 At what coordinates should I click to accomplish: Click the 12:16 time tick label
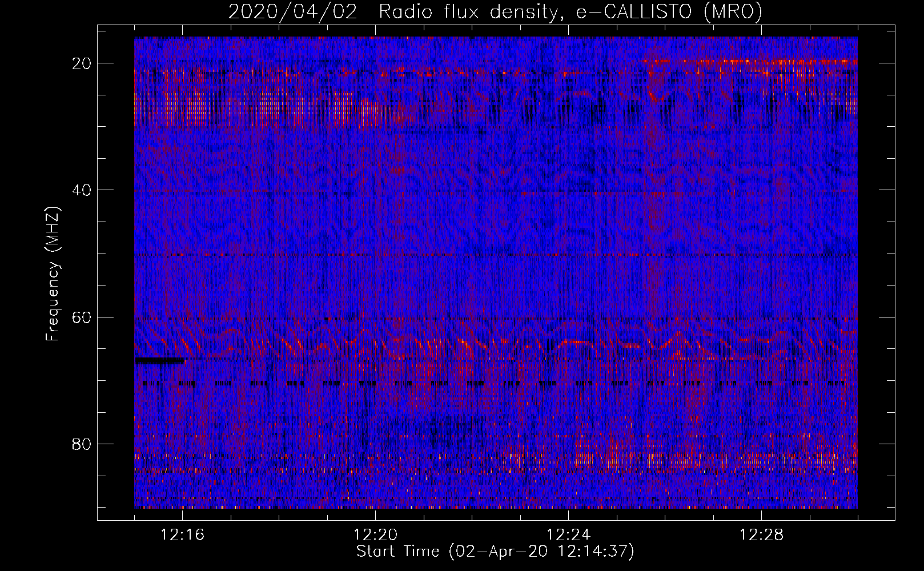pos(183,535)
